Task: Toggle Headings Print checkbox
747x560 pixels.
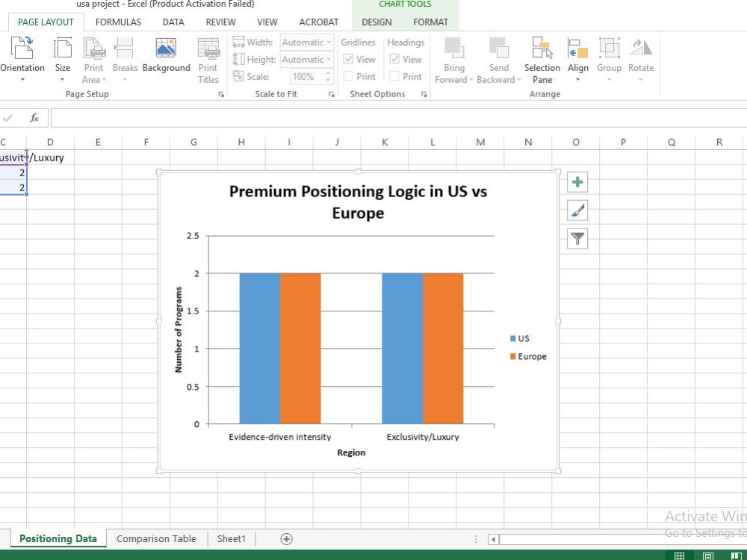Action: [394, 76]
